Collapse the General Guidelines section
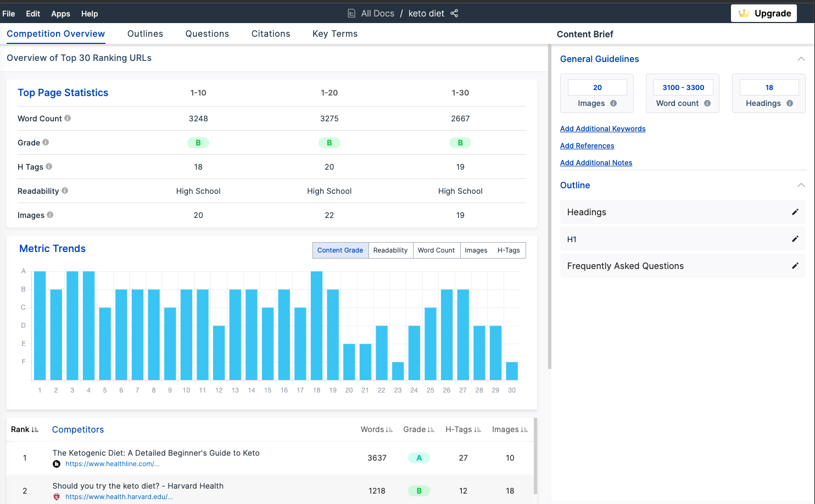 point(801,59)
